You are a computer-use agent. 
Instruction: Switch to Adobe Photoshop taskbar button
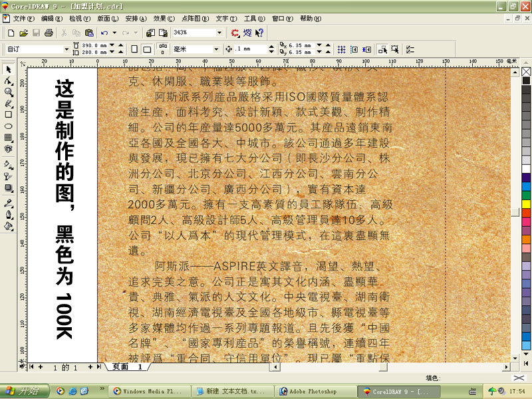pyautogui.click(x=315, y=391)
